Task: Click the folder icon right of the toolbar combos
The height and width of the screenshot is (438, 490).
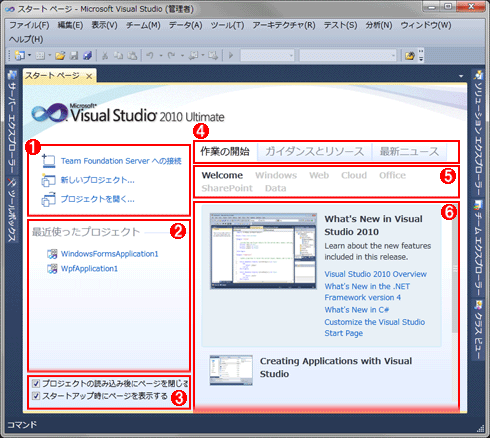Action: 410,55
